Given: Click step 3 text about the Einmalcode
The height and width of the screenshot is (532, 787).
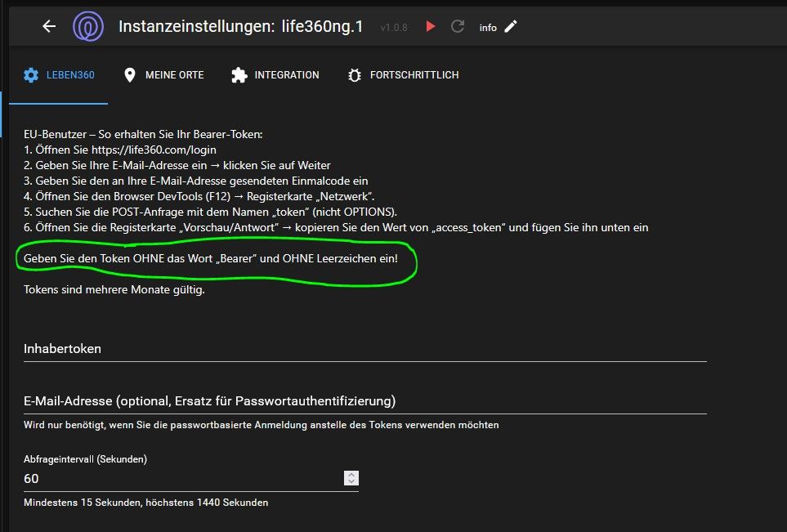Looking at the screenshot, I should click(x=196, y=181).
